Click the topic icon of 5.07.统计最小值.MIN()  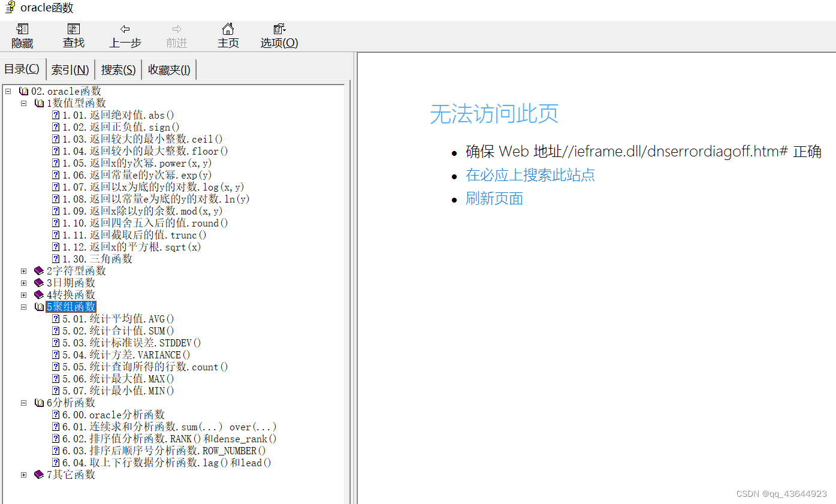[x=56, y=391]
